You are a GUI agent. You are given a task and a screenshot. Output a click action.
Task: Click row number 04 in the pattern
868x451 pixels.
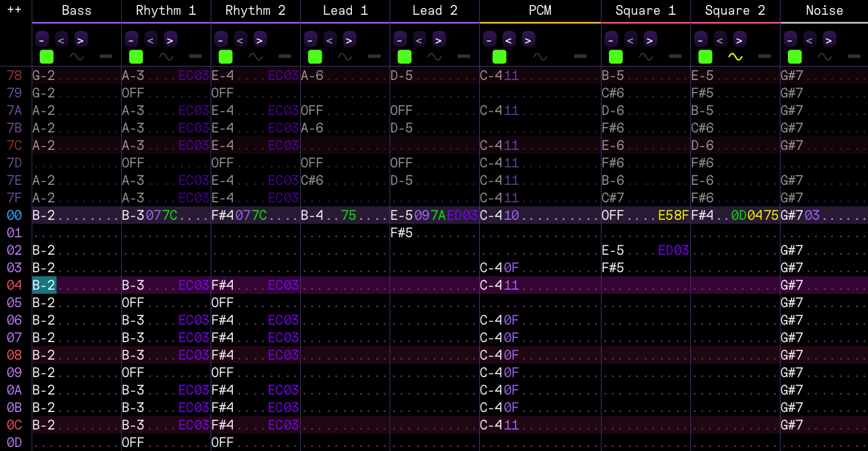(x=15, y=285)
